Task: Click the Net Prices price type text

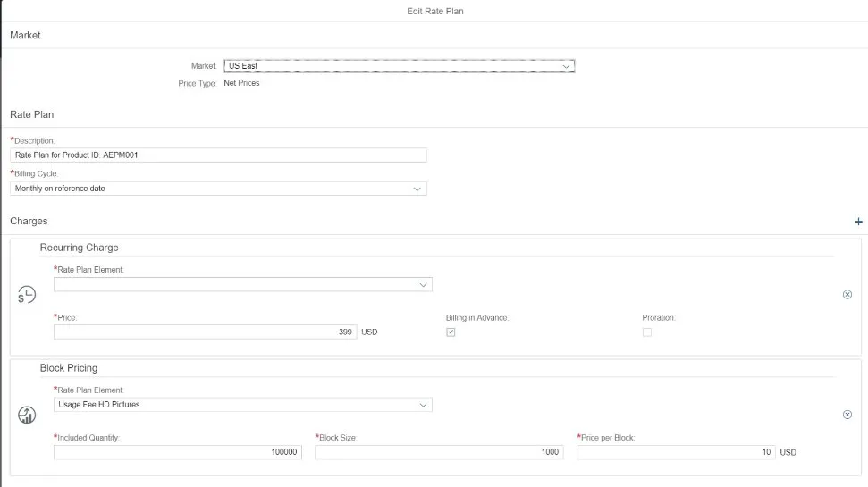Action: 241,83
